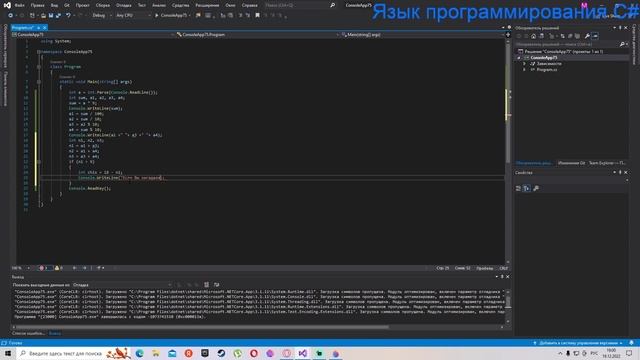Collapse the class Program code block
The width and height of the screenshot is (640, 360).
pyautogui.click(x=39, y=67)
